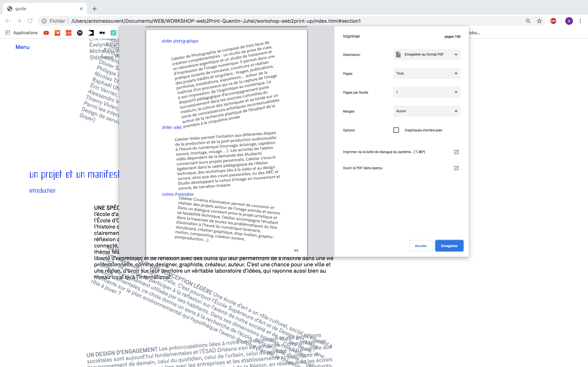
Task: Expand the Pages dropdown set to Tous
Action: (427, 73)
